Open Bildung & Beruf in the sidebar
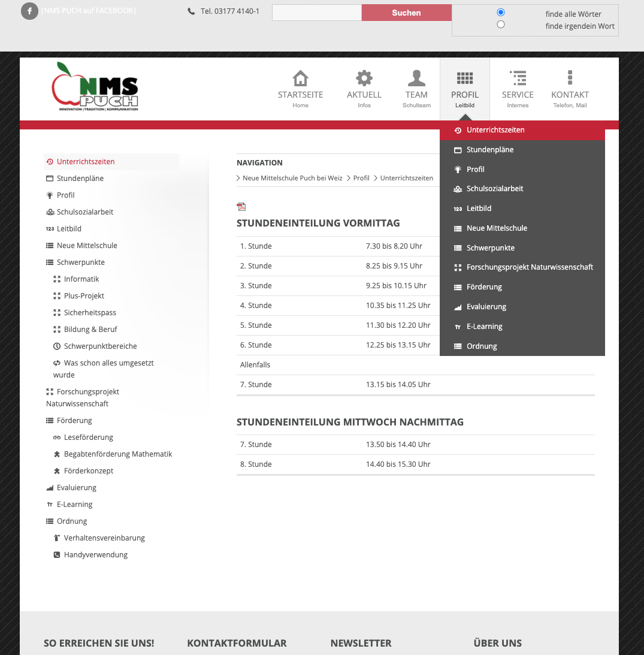 tap(90, 329)
